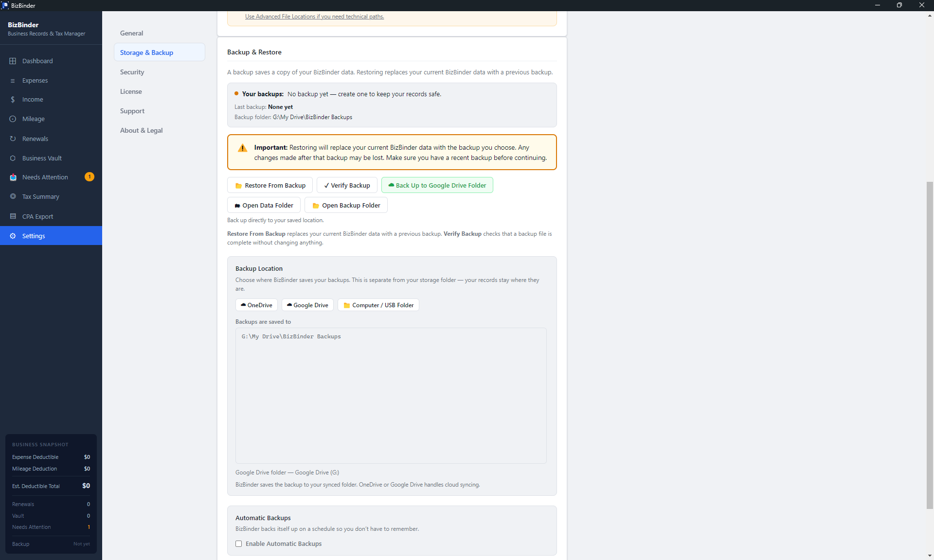Image resolution: width=934 pixels, height=560 pixels.
Task: Open Mileage from the sidebar
Action: 51,119
